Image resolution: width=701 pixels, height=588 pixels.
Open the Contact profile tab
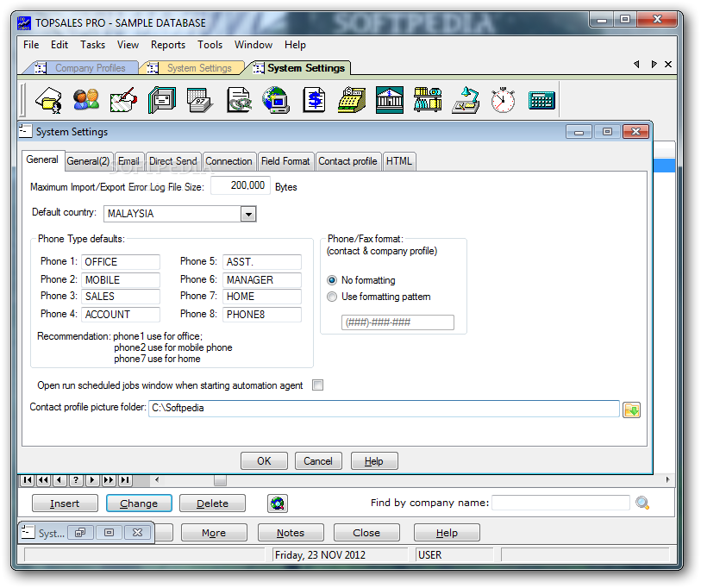point(347,161)
